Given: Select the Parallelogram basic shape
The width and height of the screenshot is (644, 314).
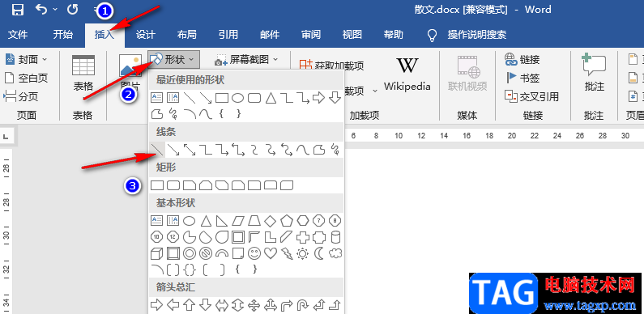Looking at the screenshot, I should pyautogui.click(x=238, y=221).
